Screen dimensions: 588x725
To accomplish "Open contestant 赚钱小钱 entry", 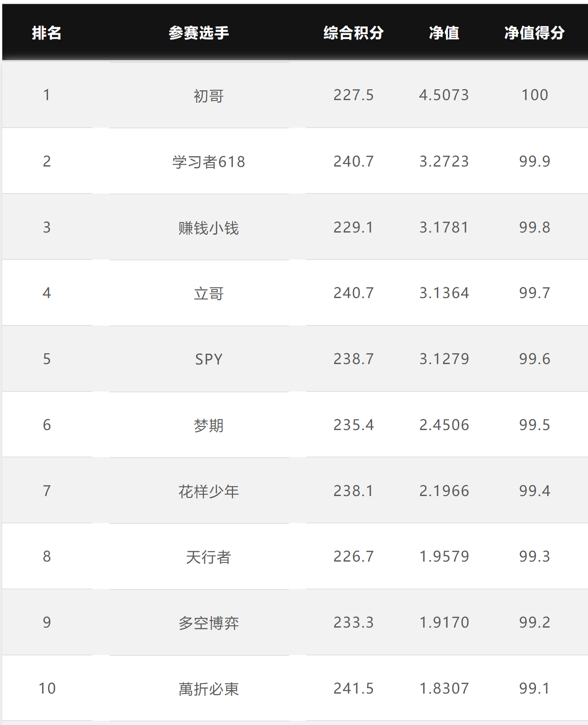I will 208,228.
